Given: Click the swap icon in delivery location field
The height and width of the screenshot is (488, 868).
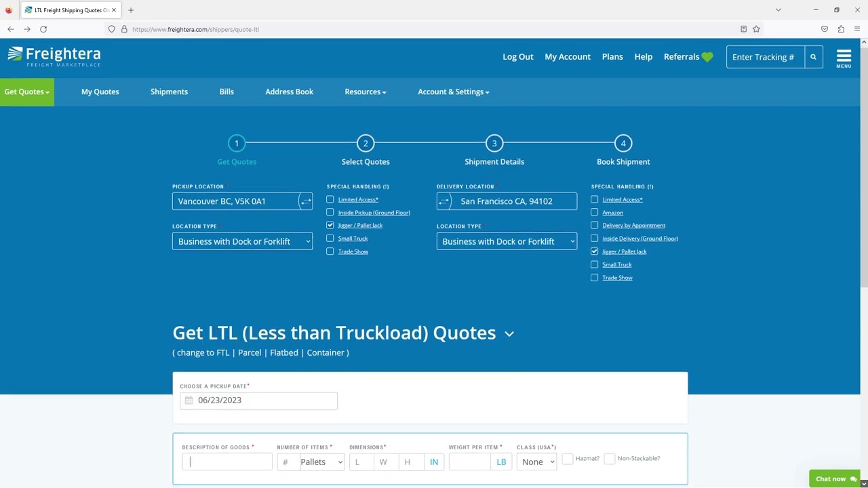Looking at the screenshot, I should (444, 201).
